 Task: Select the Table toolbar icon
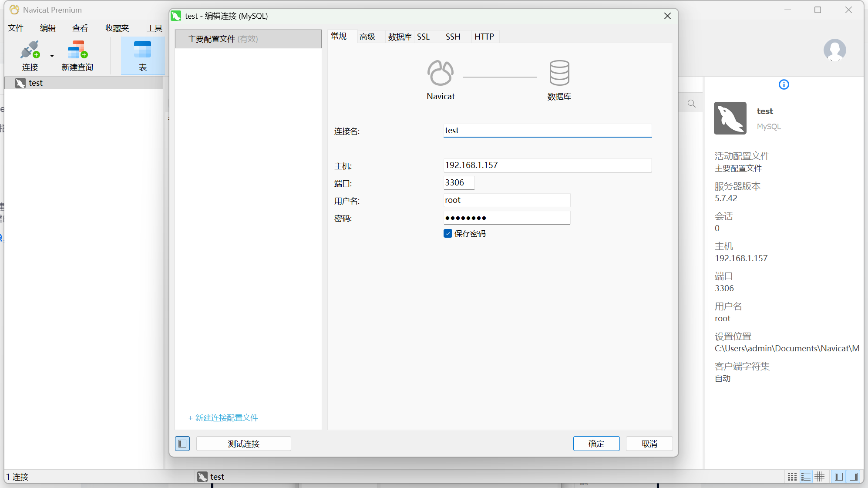tap(142, 50)
